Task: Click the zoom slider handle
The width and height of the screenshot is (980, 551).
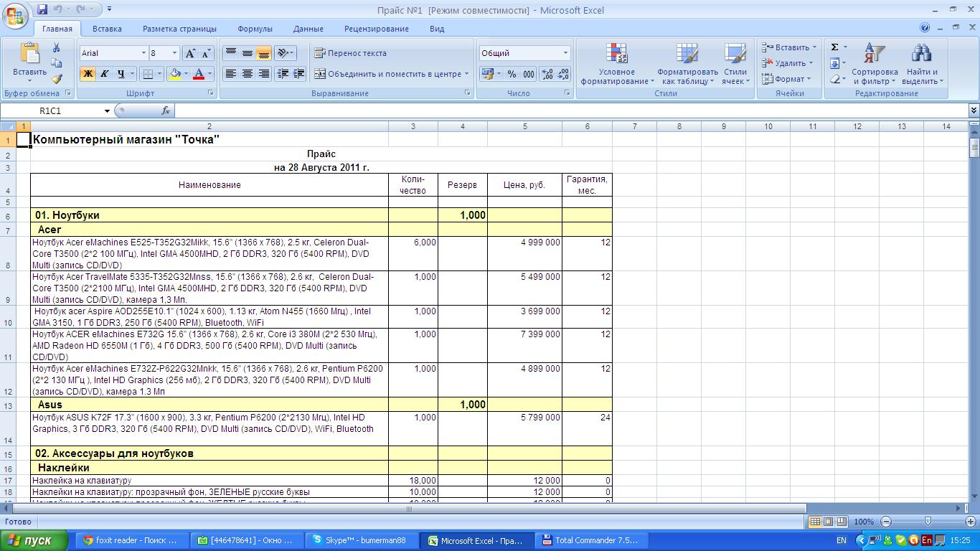Action: [x=928, y=522]
